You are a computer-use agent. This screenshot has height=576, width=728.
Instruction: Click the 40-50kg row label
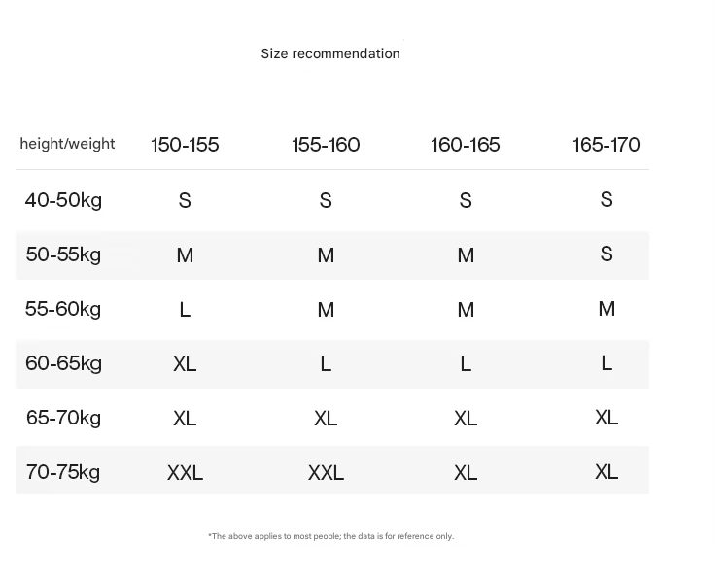[x=63, y=200]
